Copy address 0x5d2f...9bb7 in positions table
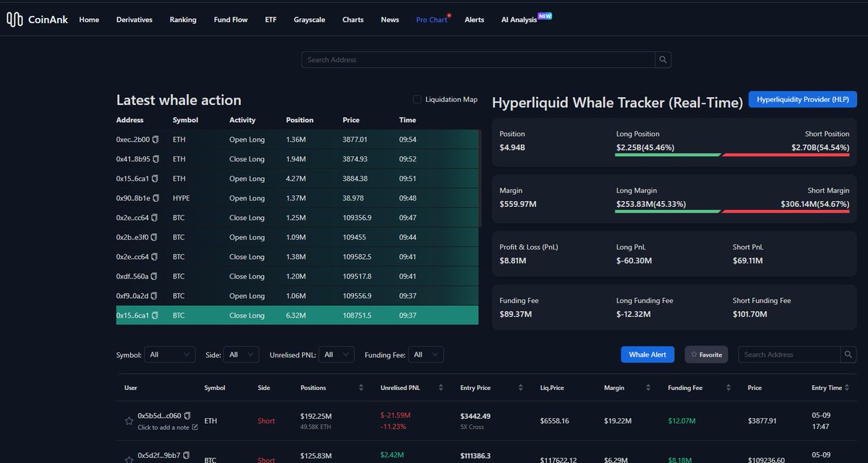This screenshot has height=463, width=868. coord(187,455)
